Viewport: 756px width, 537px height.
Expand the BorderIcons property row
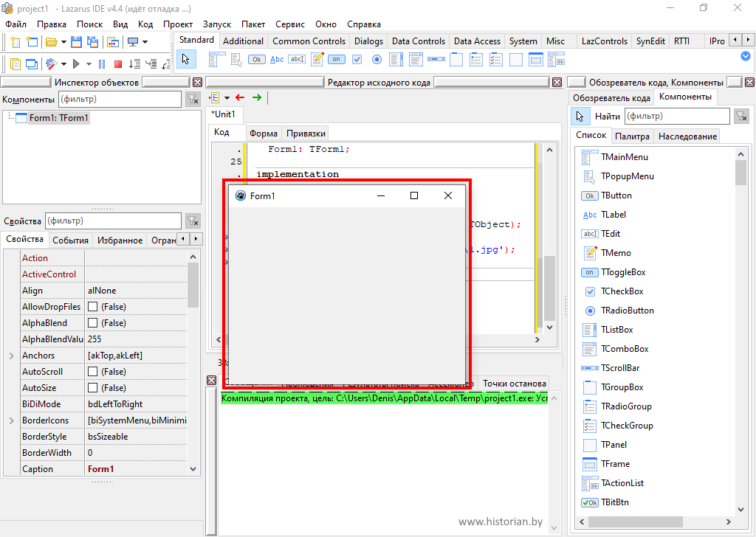(11, 420)
